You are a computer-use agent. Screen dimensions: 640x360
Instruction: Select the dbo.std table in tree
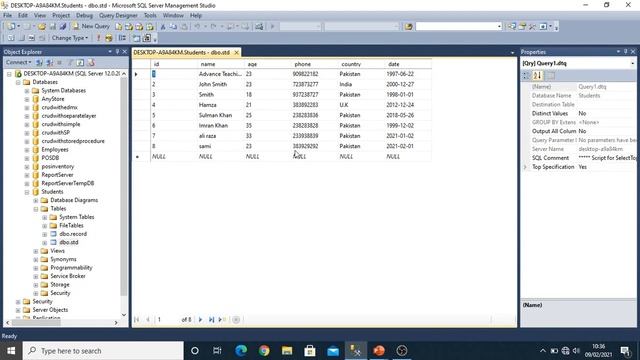69,242
